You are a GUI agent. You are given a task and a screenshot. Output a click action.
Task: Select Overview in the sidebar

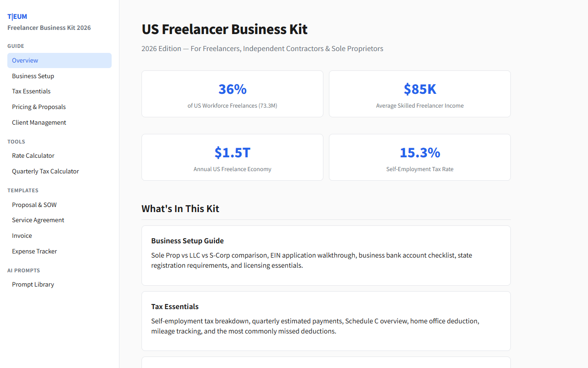pos(25,60)
